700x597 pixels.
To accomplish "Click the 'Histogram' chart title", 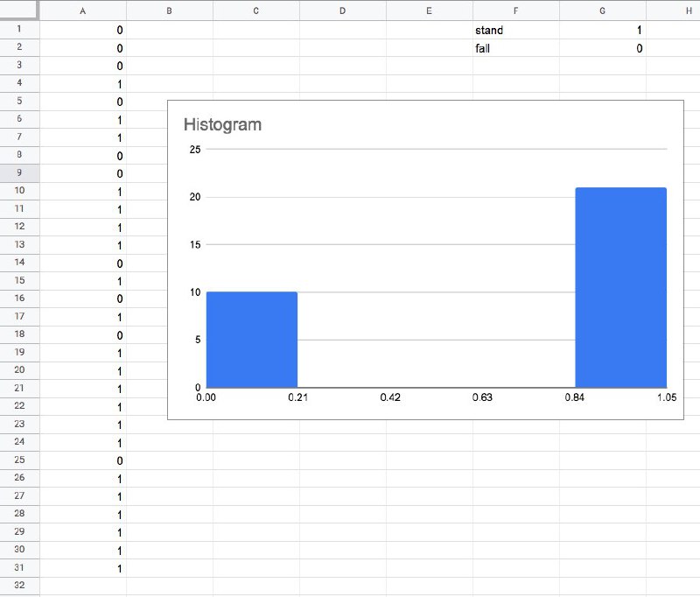I will tap(222, 124).
